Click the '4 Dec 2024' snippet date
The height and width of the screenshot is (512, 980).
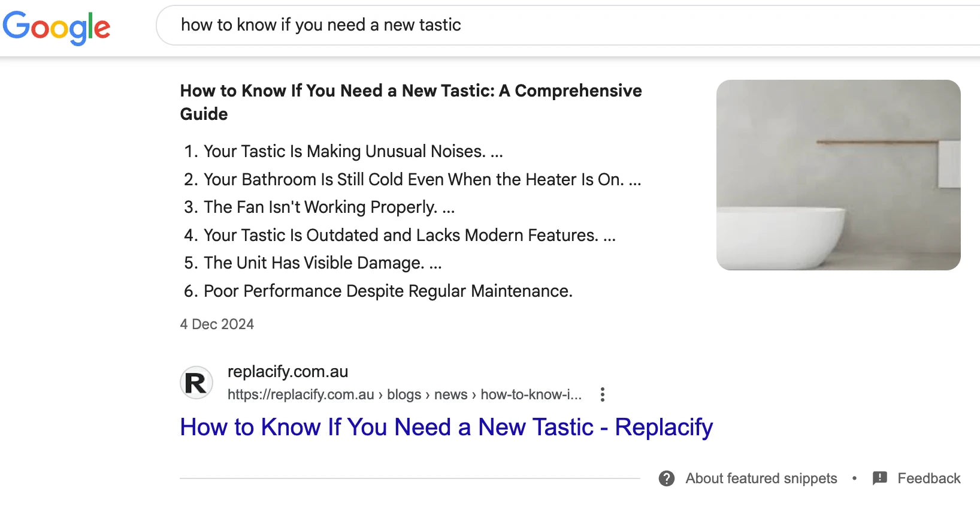point(217,324)
